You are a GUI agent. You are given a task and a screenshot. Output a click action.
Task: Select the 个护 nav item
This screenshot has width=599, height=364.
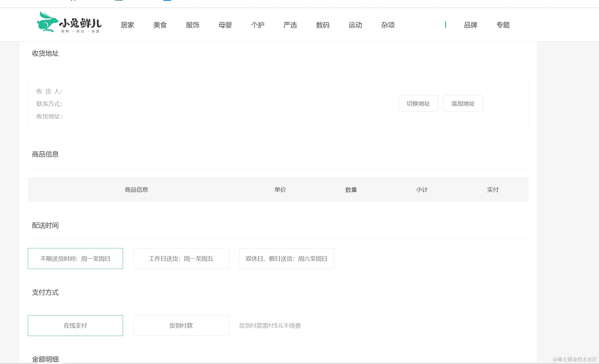pos(258,25)
